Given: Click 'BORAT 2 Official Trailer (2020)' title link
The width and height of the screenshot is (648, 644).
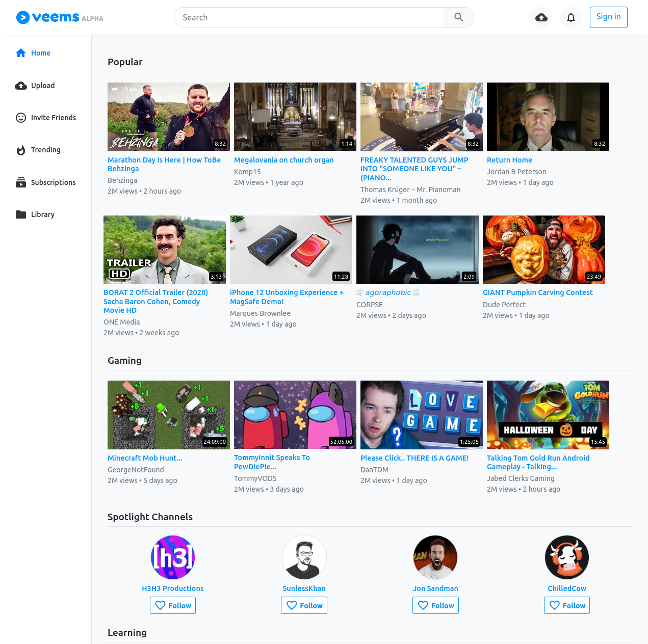Looking at the screenshot, I should (155, 301).
